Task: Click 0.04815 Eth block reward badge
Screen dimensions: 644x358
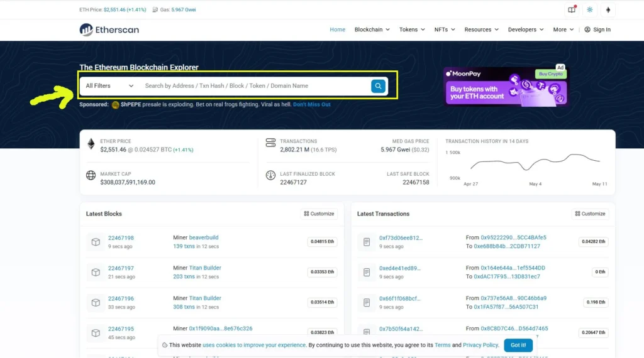Action: point(322,242)
